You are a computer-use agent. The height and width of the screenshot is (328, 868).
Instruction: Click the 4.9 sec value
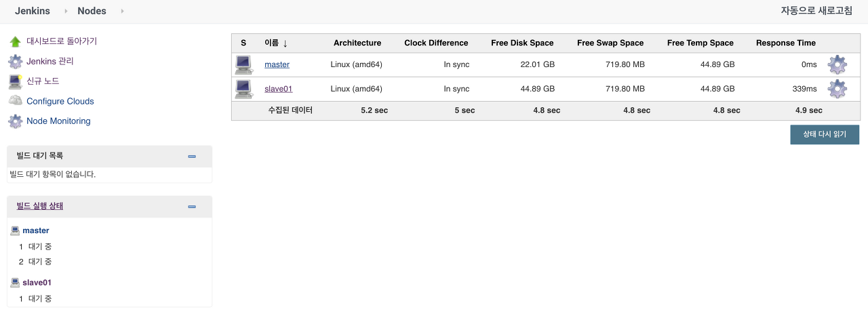click(809, 110)
